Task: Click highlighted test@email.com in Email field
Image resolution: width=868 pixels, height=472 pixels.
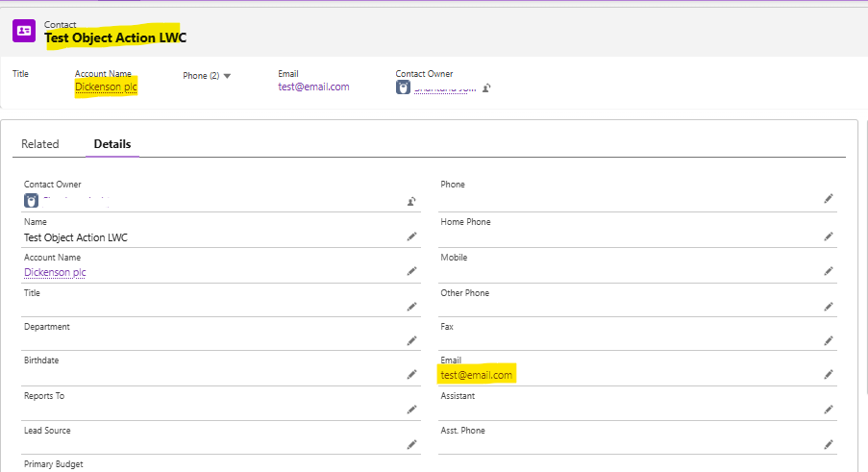Action: [x=477, y=375]
